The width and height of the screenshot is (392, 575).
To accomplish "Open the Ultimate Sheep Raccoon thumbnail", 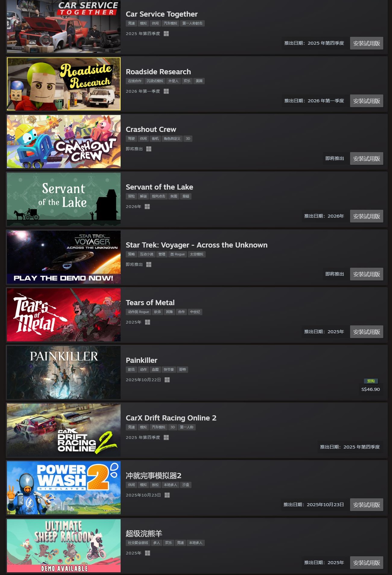I will tap(64, 546).
